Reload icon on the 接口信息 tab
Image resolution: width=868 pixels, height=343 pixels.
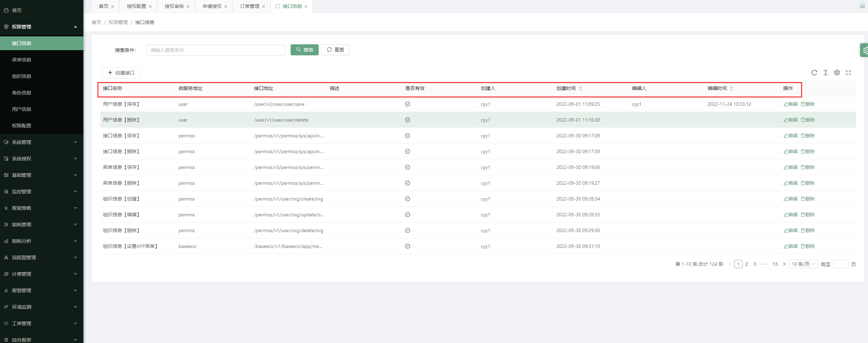coord(278,6)
